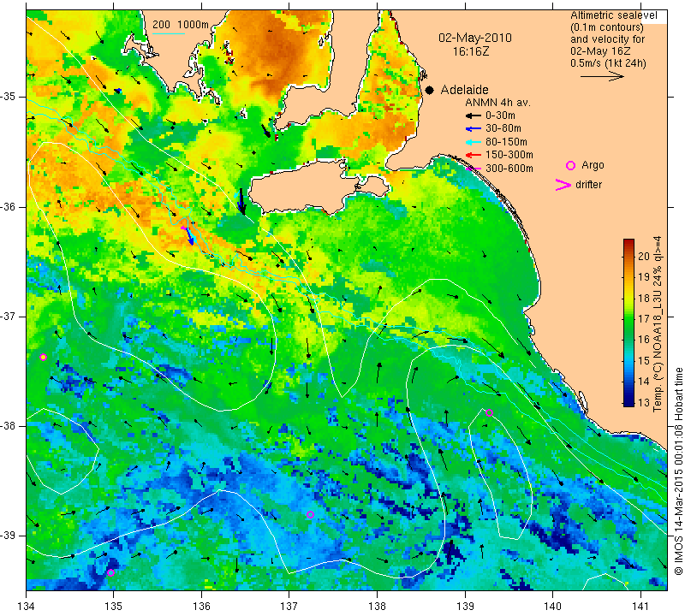The width and height of the screenshot is (685, 616).
Task: Click the dark red top of the temperature color bar
Action: point(628,243)
